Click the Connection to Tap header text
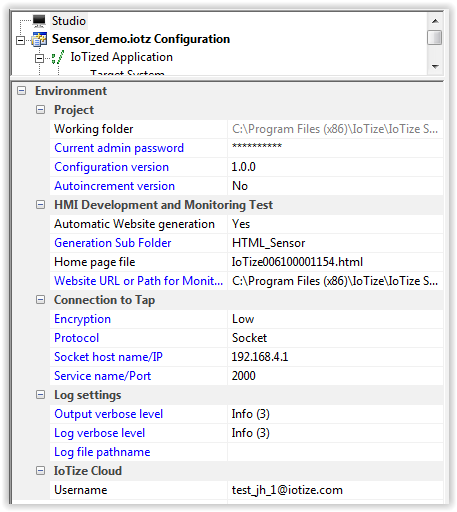Image resolution: width=457 pixels, height=512 pixels. tap(105, 300)
